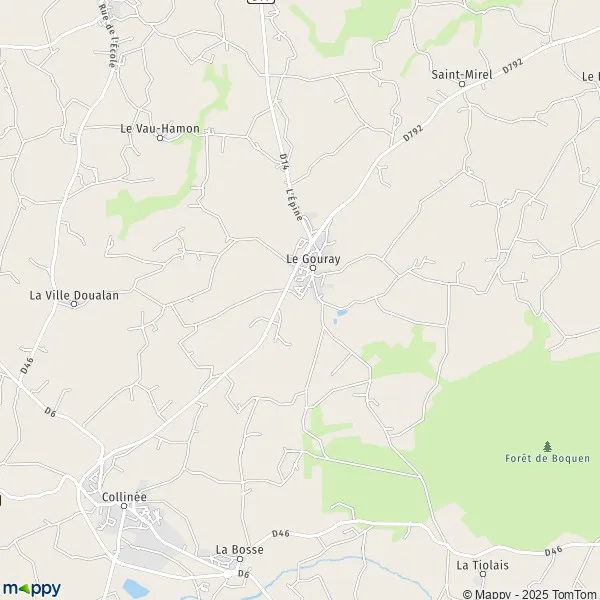Click the La Bosse place marker
Viewport: 600px width, 600px height.
point(240,559)
